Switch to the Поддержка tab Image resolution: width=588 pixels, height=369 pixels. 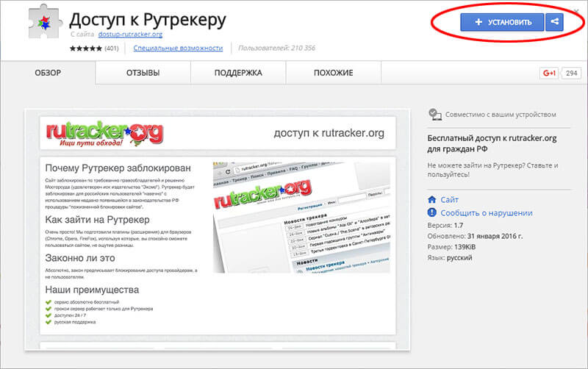point(238,73)
